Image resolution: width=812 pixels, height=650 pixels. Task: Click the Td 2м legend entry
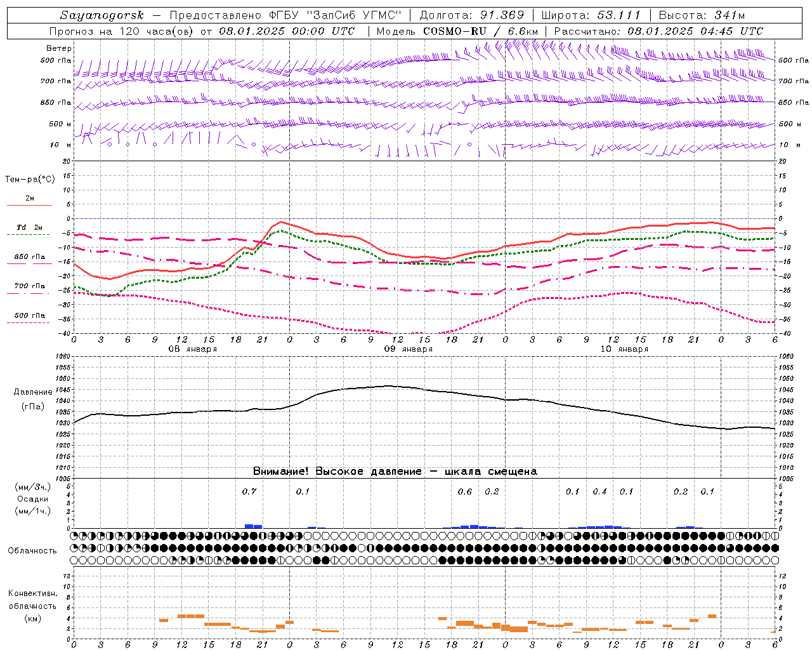point(30,227)
